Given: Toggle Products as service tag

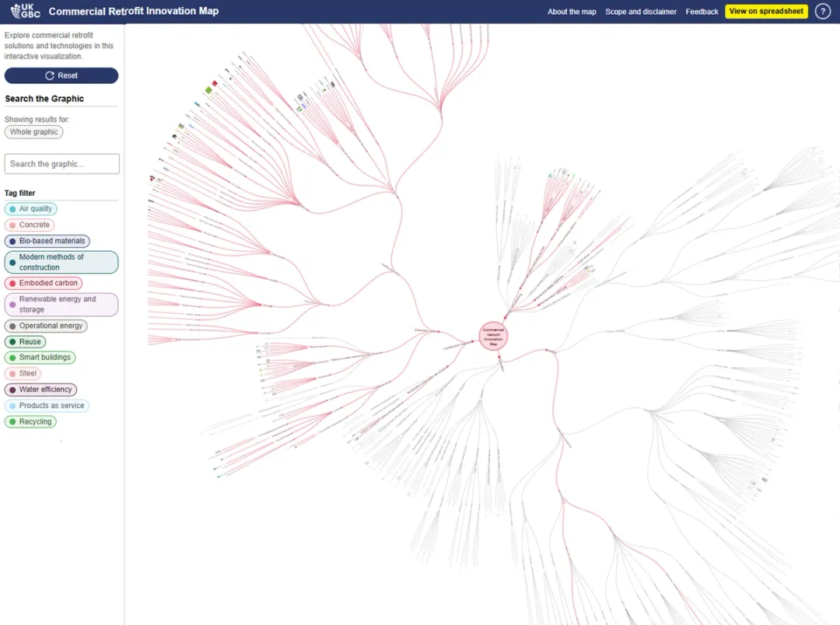Looking at the screenshot, I should (47, 406).
